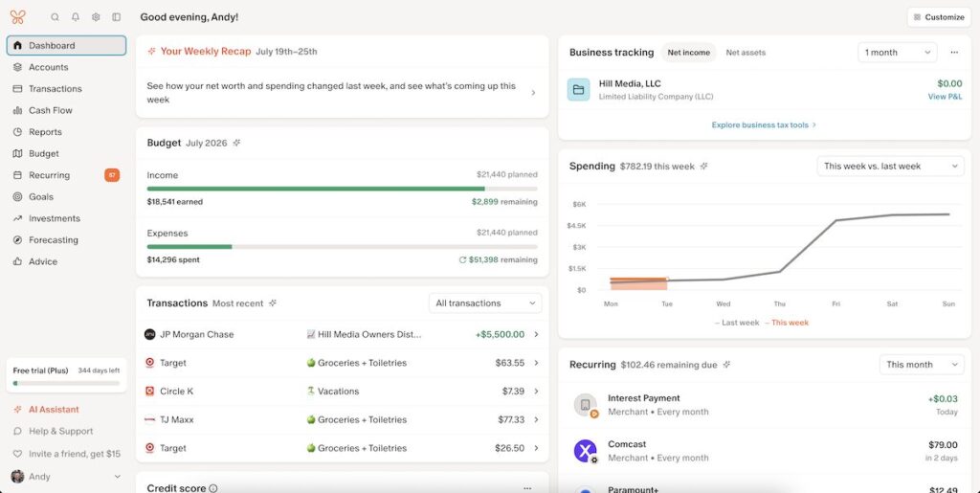Click the Recurring orange count badge
The height and width of the screenshot is (493, 980).
click(112, 175)
